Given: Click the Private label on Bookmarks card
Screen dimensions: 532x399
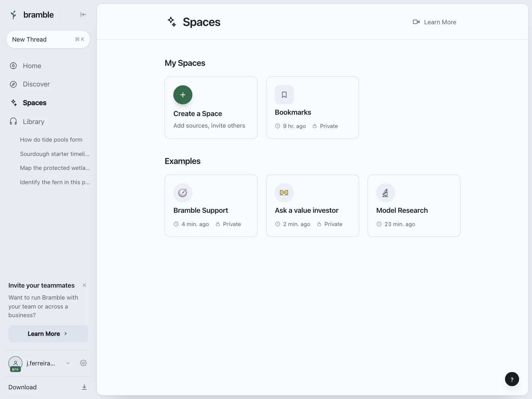Looking at the screenshot, I should 329,126.
